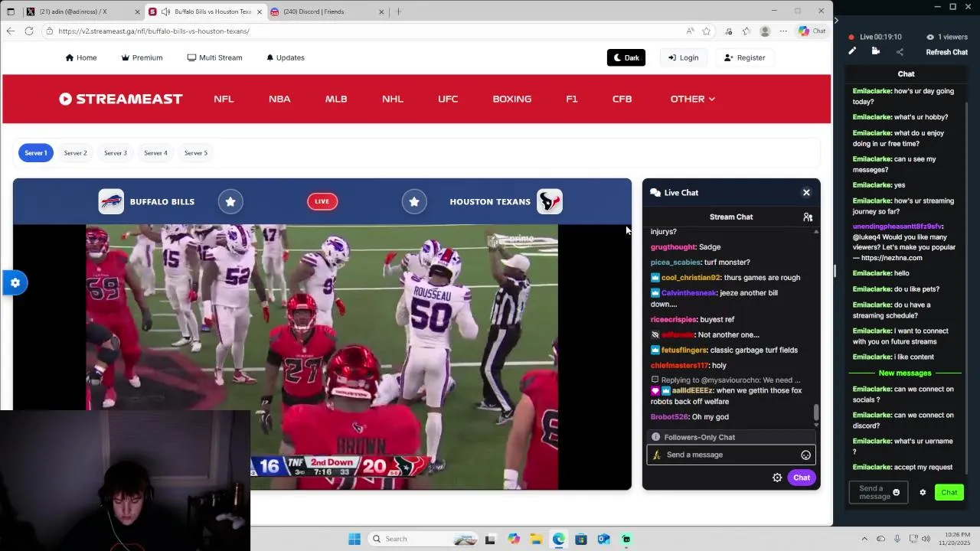Click the red LIVE badge
This screenshot has height=551, width=980.
(322, 201)
